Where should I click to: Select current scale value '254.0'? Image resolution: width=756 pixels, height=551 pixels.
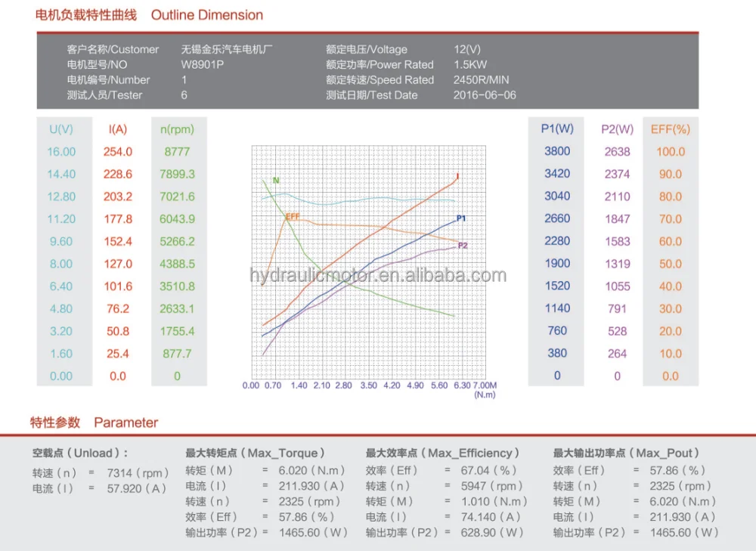tap(118, 152)
